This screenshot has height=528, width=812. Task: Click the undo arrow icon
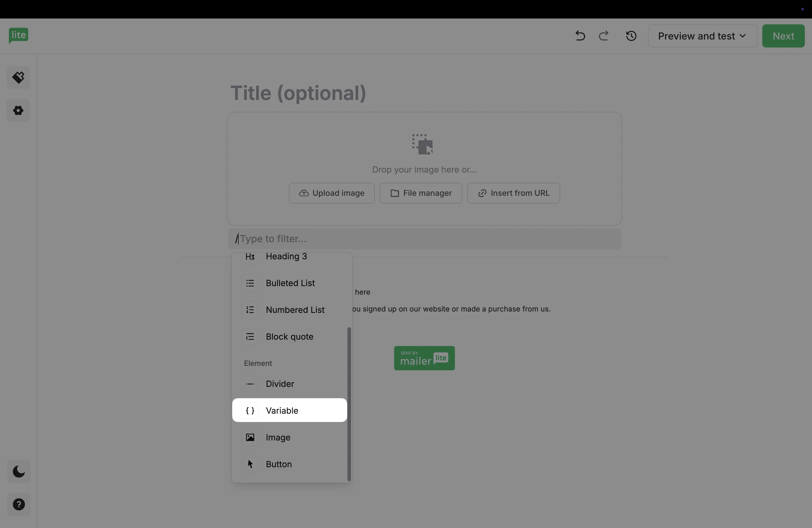(580, 36)
